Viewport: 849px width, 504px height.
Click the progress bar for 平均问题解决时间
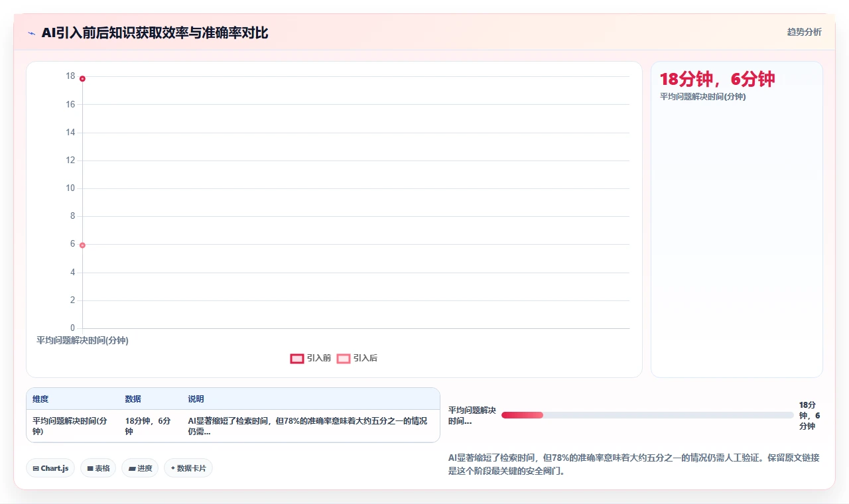(x=647, y=415)
